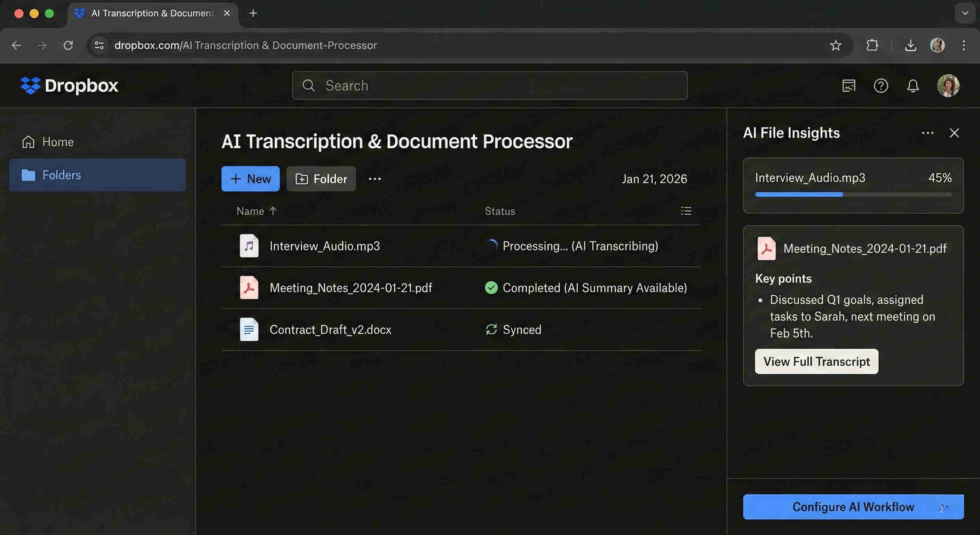The width and height of the screenshot is (980, 535).
Task: Open browser extensions puzzle icon
Action: [x=872, y=45]
